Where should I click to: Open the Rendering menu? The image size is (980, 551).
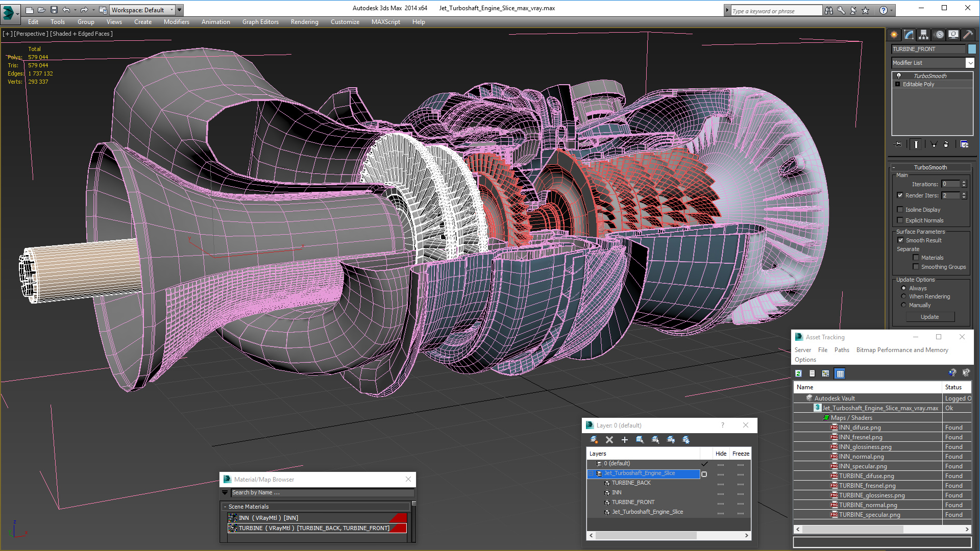(304, 22)
